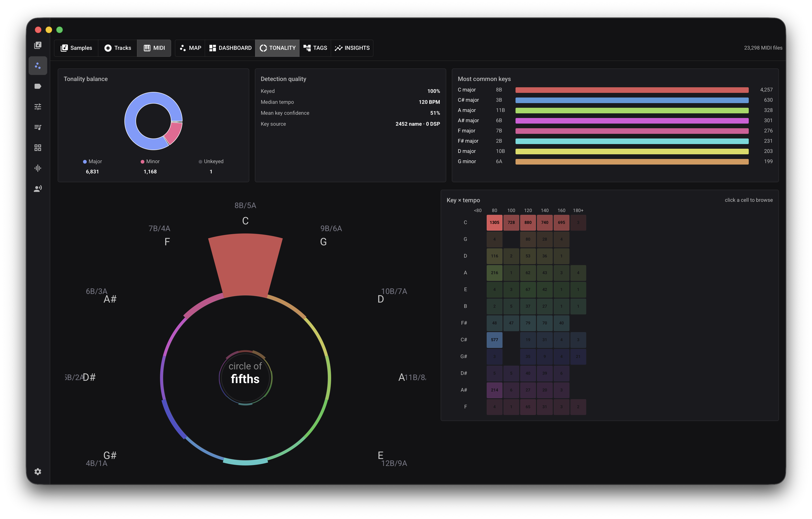Click the C major red bar
Image resolution: width=812 pixels, height=519 pixels.
click(632, 90)
